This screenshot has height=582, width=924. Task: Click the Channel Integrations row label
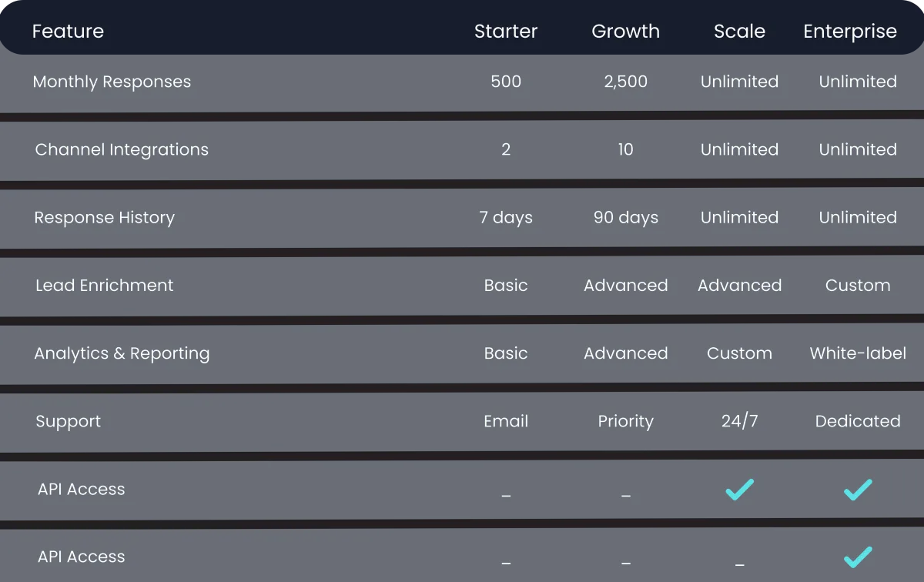[122, 149]
